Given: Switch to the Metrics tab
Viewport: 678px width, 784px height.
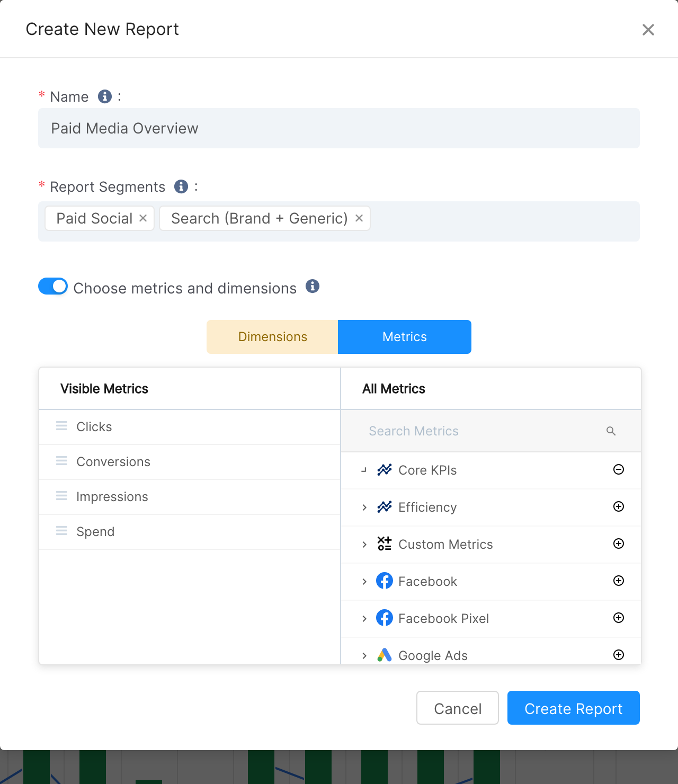Looking at the screenshot, I should click(405, 337).
